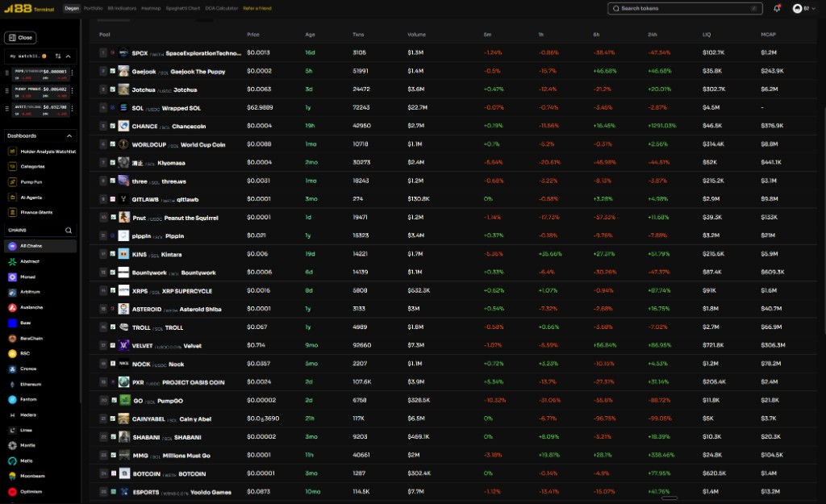Click the BOTCOIN $620.5K liquidity value
826x504 pixels.
(714, 473)
